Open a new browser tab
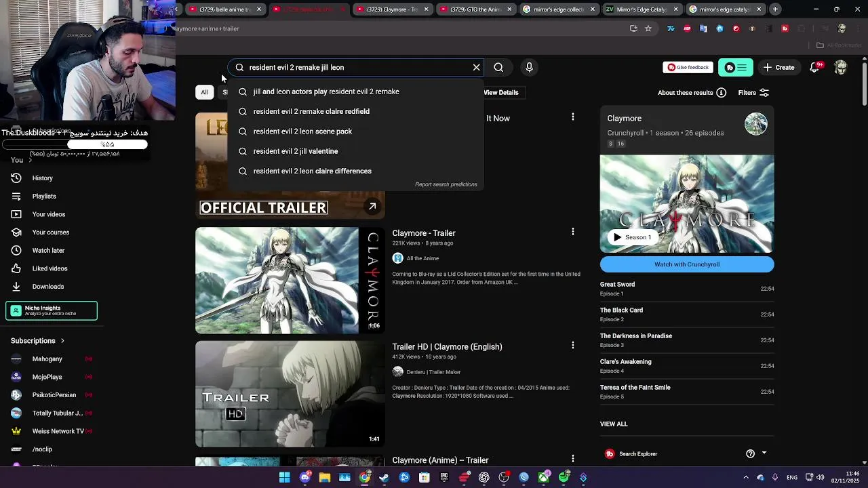The image size is (868, 488). (x=775, y=9)
